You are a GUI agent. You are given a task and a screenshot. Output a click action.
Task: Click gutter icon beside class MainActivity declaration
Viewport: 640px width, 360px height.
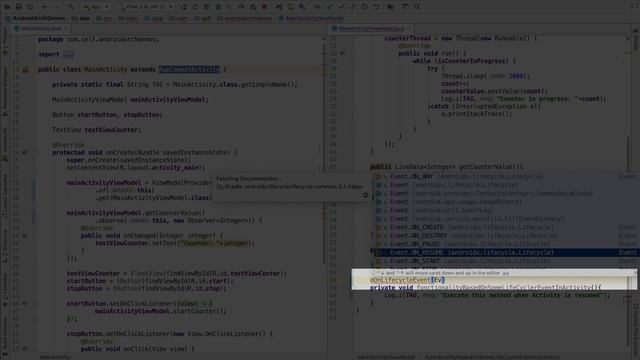[25, 70]
